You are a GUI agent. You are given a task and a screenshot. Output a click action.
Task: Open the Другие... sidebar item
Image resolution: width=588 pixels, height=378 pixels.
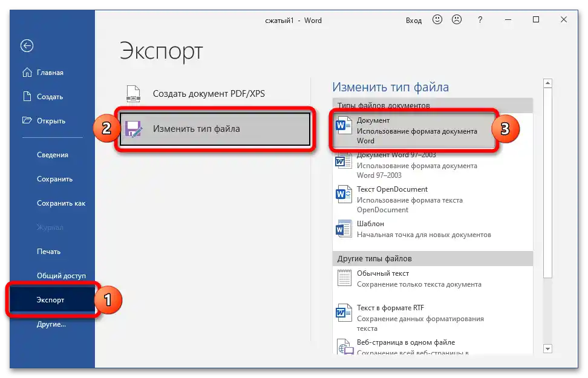click(52, 324)
